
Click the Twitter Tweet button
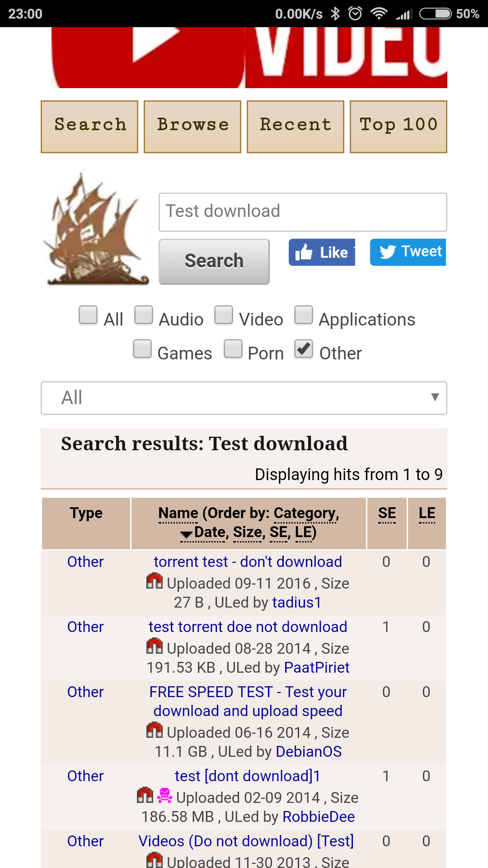click(x=408, y=252)
